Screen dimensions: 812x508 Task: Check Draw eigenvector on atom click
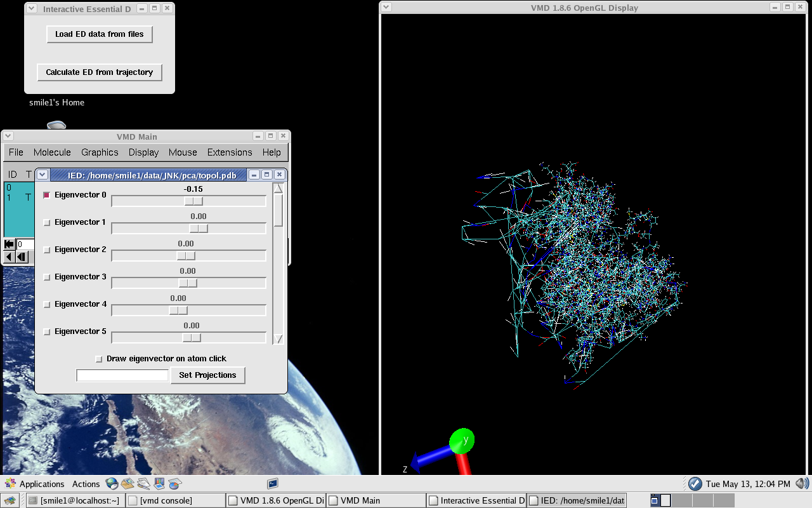pos(98,359)
